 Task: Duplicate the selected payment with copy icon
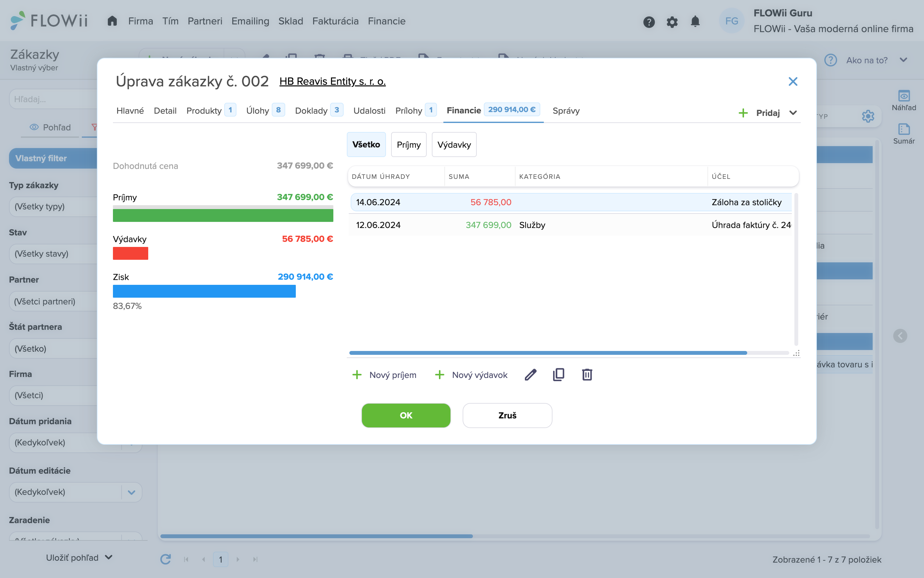[559, 375]
